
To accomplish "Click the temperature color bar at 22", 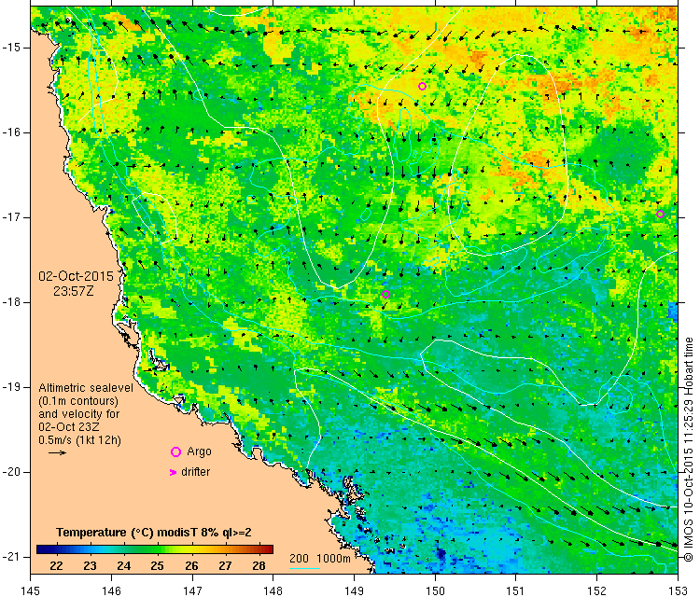I will [x=56, y=549].
